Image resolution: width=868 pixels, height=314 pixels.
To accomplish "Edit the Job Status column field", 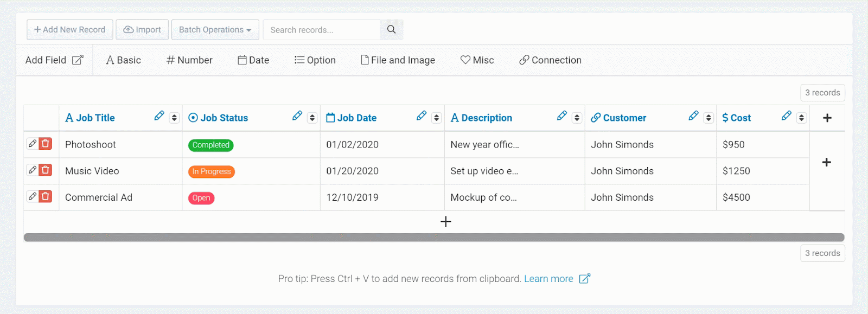I will (x=297, y=116).
